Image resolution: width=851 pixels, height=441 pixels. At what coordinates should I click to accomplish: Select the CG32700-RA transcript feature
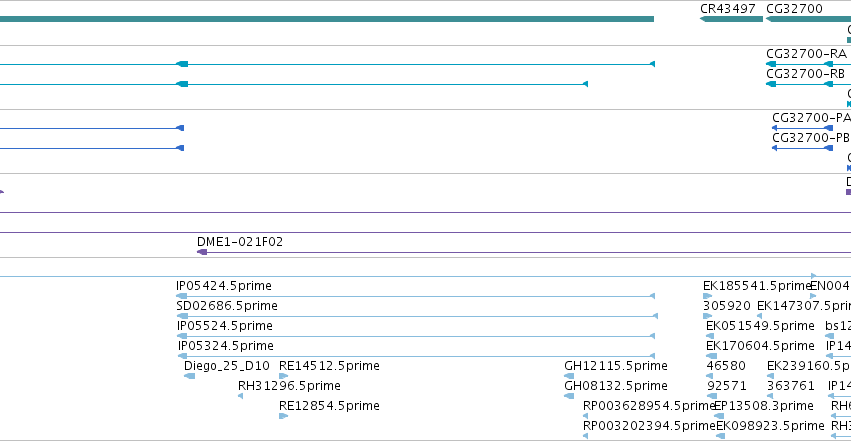[808, 64]
